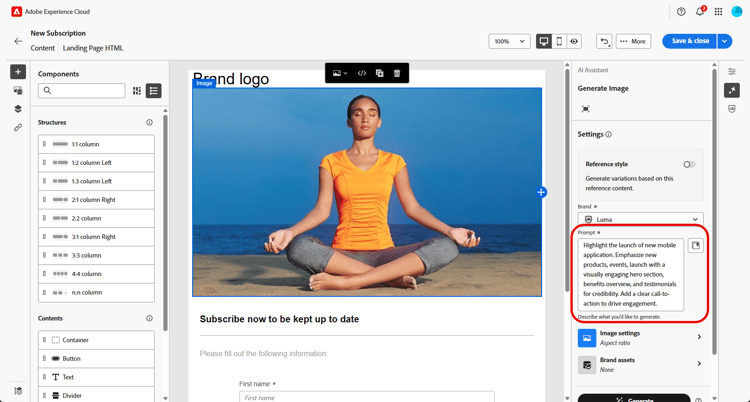Select the Divider content component
This screenshot has width=750, height=402.
[96, 395]
